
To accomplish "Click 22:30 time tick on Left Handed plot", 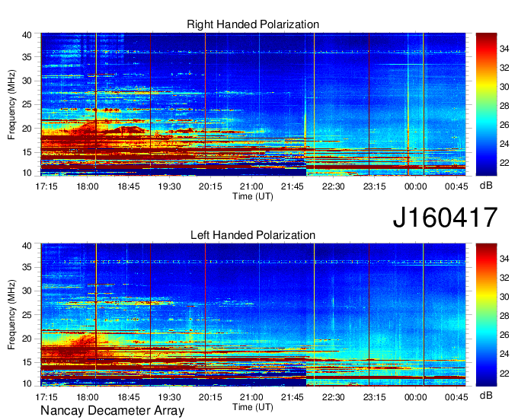I will (x=334, y=397).
